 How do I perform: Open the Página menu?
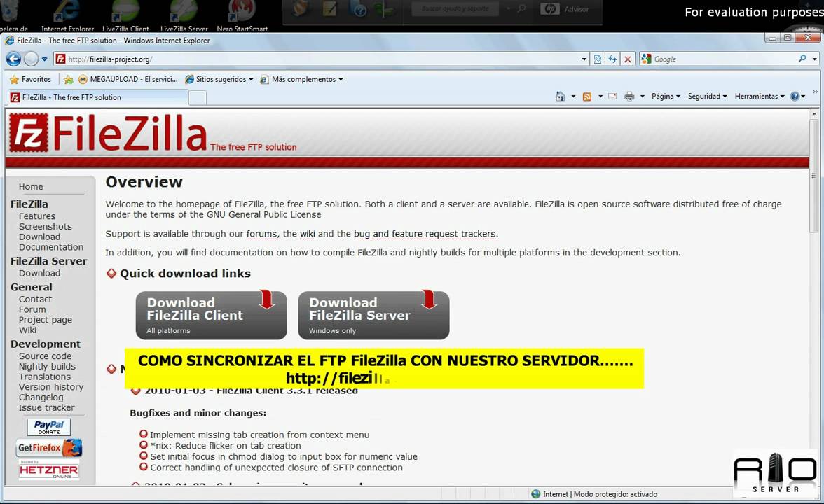point(666,96)
